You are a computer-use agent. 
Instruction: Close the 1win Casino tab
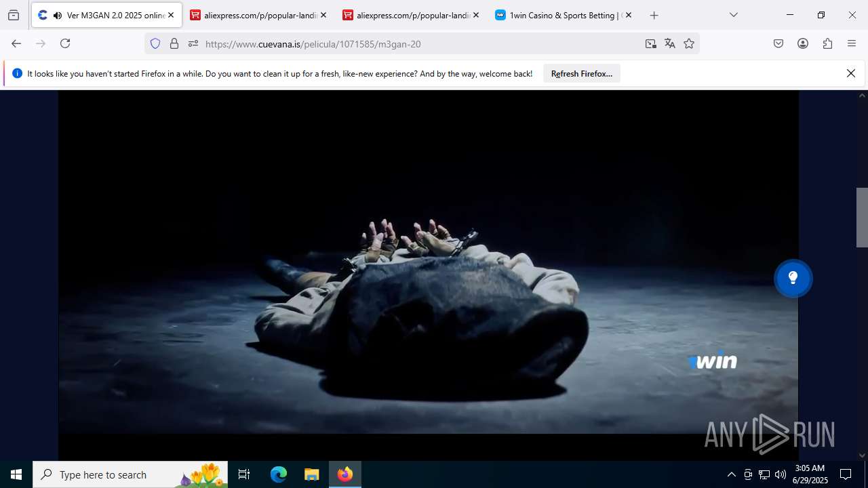[629, 15]
